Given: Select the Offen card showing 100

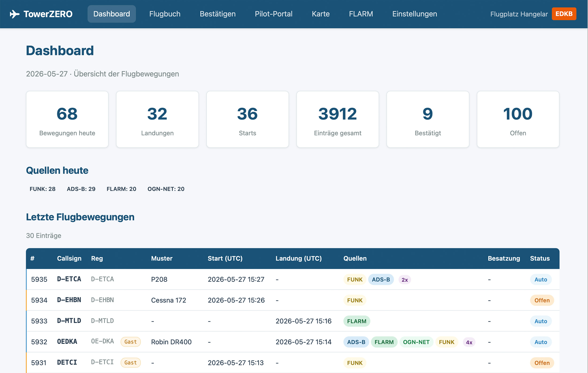Looking at the screenshot, I should point(518,119).
